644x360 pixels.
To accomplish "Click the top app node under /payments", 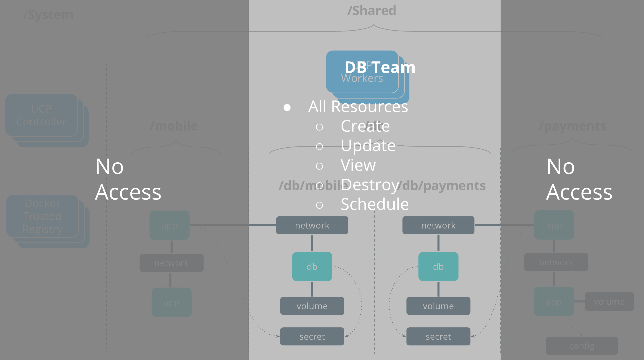I will [554, 225].
